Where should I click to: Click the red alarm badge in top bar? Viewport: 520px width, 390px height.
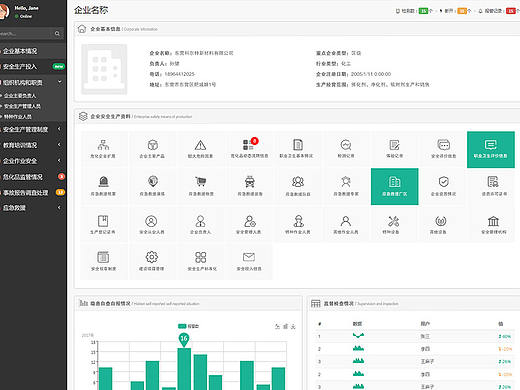click(511, 11)
